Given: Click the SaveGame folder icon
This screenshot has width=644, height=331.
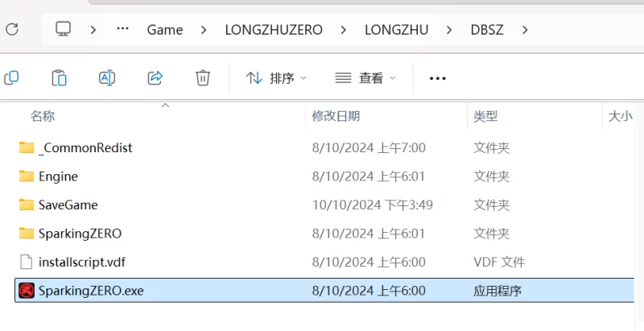Looking at the screenshot, I should tap(27, 205).
